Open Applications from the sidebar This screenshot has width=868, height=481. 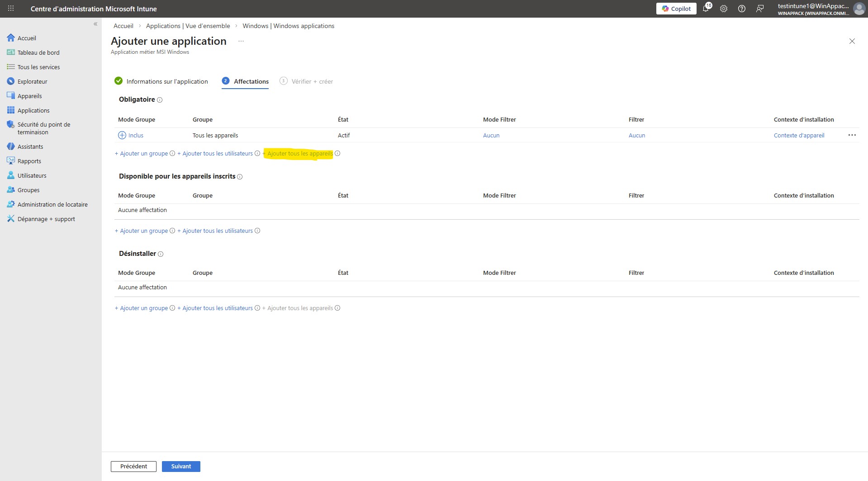(33, 110)
